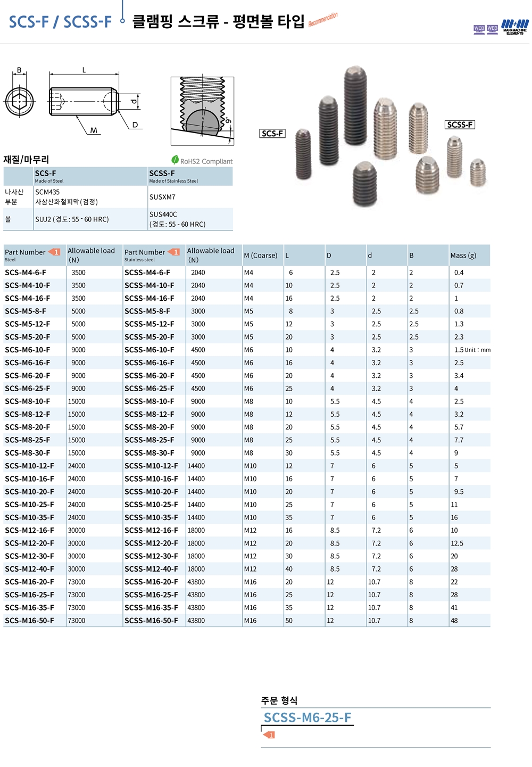
Task: Click the 주문 형식 heading
Action: tap(279, 700)
